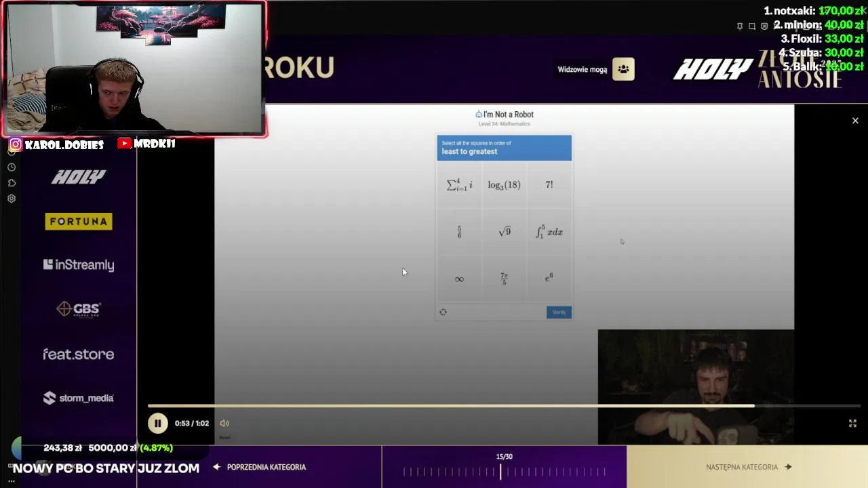The width and height of the screenshot is (868, 488).
Task: Go to POPRZEDNIA KATEGORIA
Action: coord(260,467)
